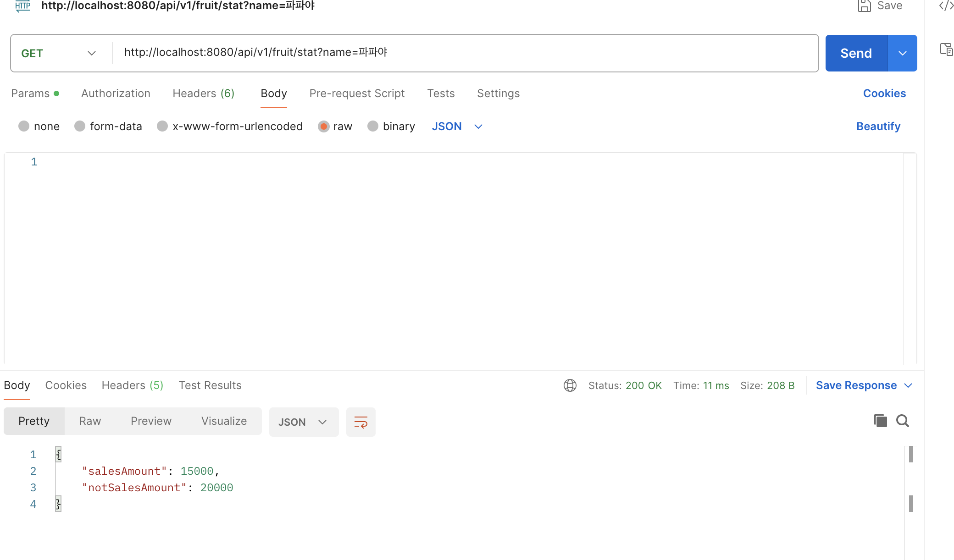This screenshot has width=954, height=560.
Task: Copy response with the copy icon
Action: pos(880,421)
